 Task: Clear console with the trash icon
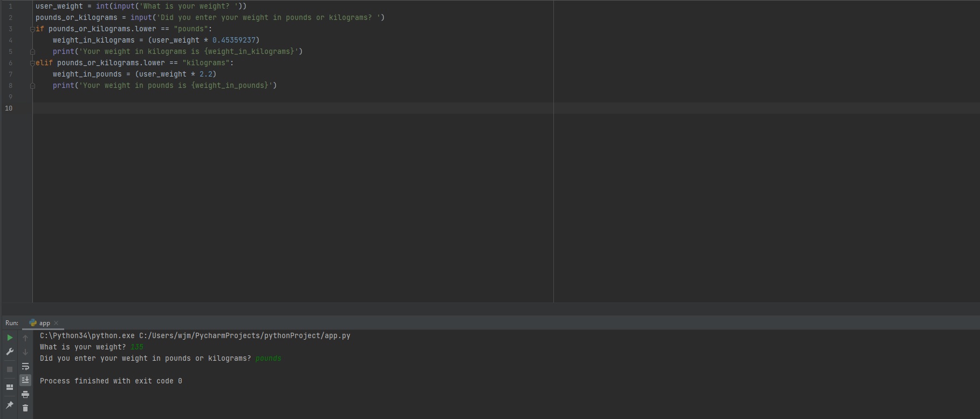pyautogui.click(x=25, y=408)
